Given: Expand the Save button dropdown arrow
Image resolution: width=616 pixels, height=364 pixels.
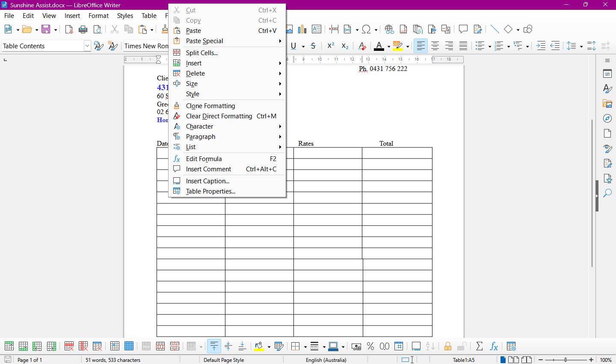Looking at the screenshot, I should click(x=55, y=29).
